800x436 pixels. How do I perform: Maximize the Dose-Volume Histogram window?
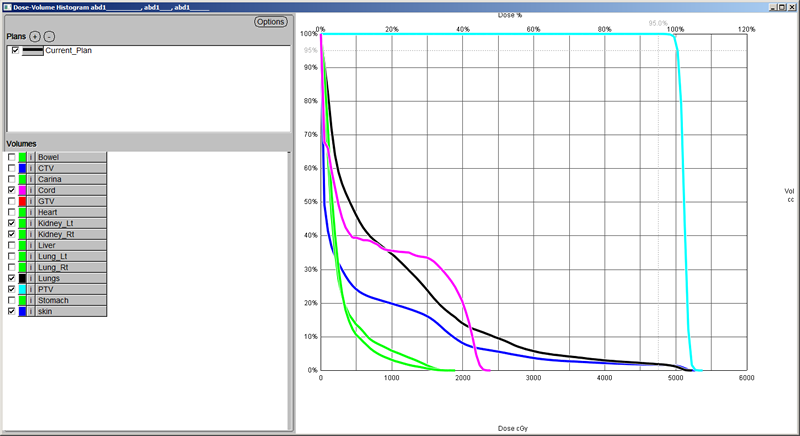click(x=779, y=6)
